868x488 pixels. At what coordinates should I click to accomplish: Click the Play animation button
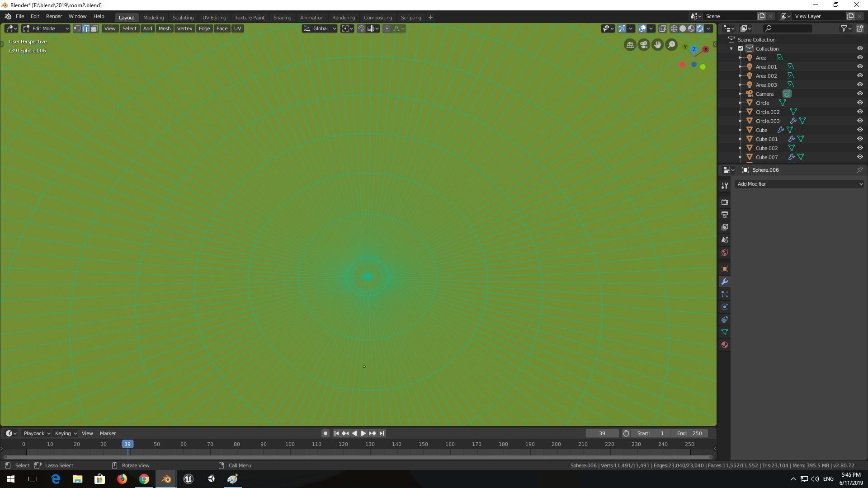pos(363,433)
